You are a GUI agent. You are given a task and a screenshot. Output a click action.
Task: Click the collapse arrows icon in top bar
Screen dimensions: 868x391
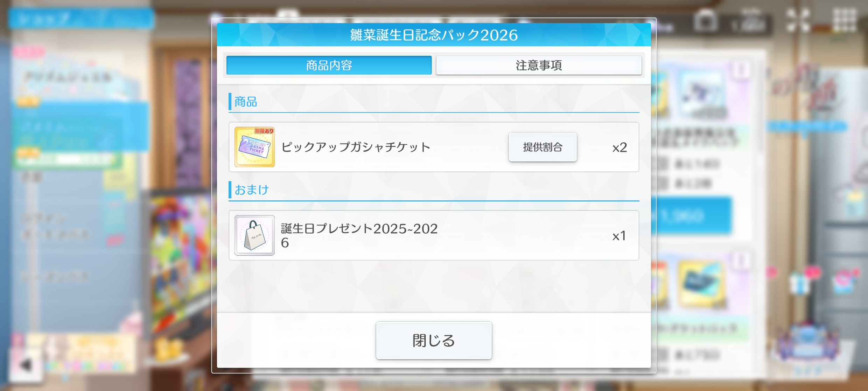point(798,20)
